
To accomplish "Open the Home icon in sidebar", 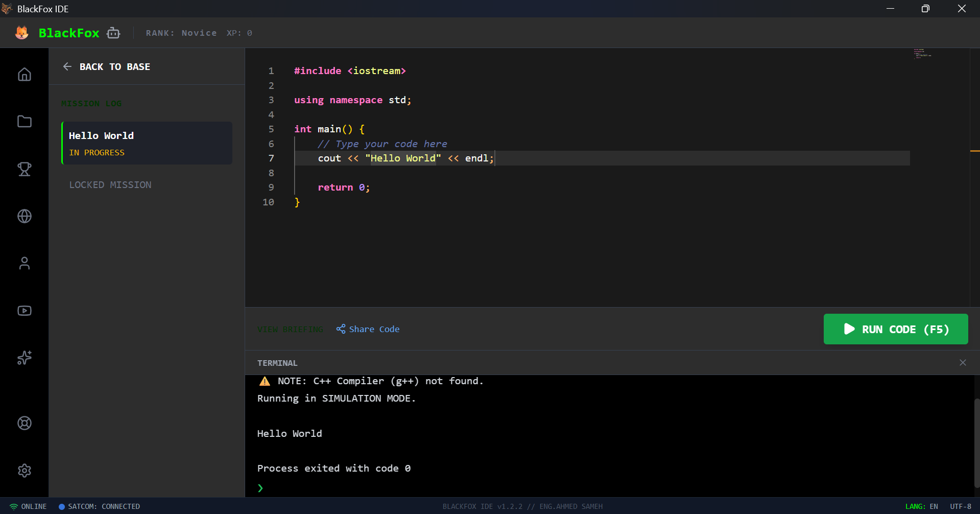I will (x=25, y=75).
